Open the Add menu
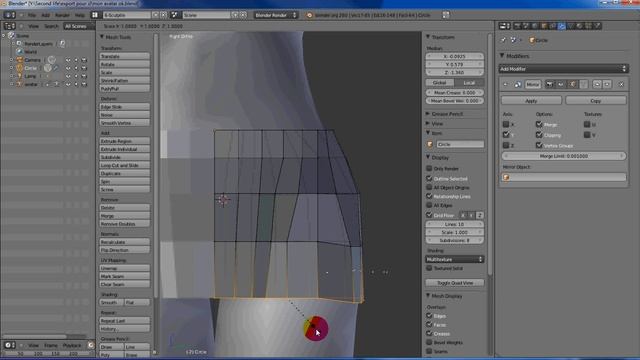 tap(45, 15)
